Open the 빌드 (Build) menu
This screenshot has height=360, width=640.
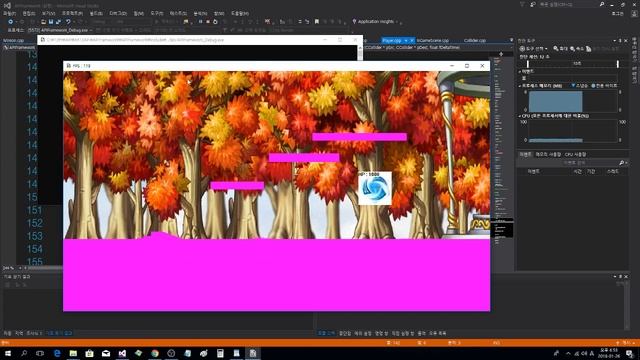coord(96,13)
